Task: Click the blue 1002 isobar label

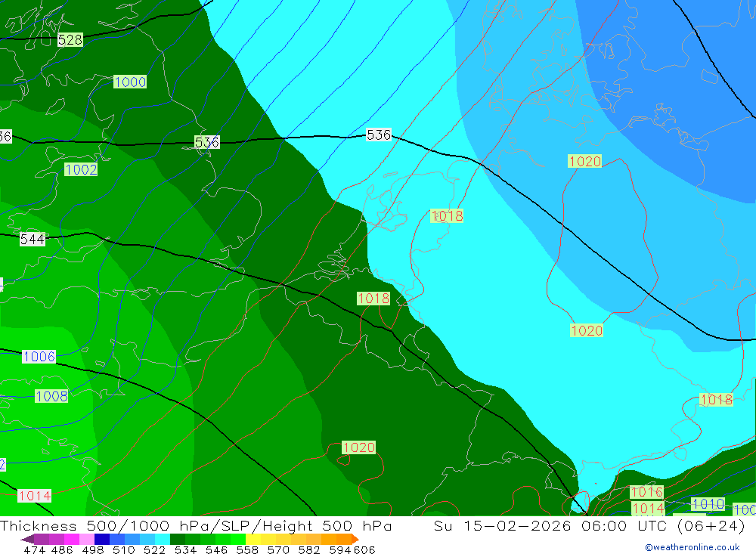Action: pyautogui.click(x=81, y=170)
